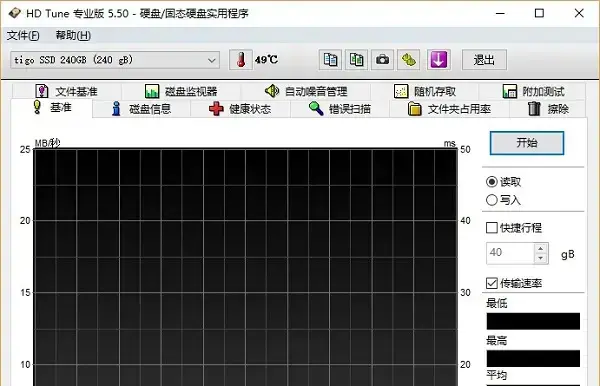The width and height of the screenshot is (600, 386).
Task: Click the thermometer temperature icon
Action: (x=241, y=60)
